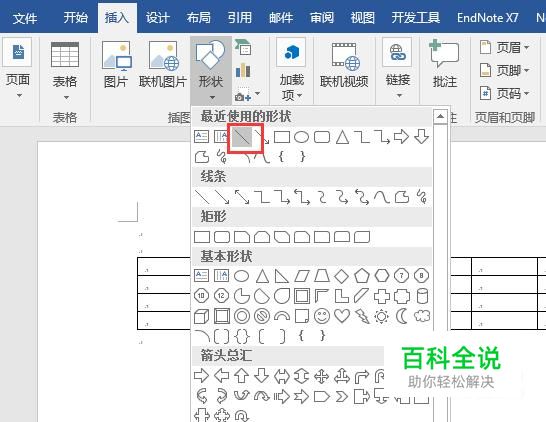Click the 联机视频 button
Viewport: 546px width, 422px height.
point(344,65)
